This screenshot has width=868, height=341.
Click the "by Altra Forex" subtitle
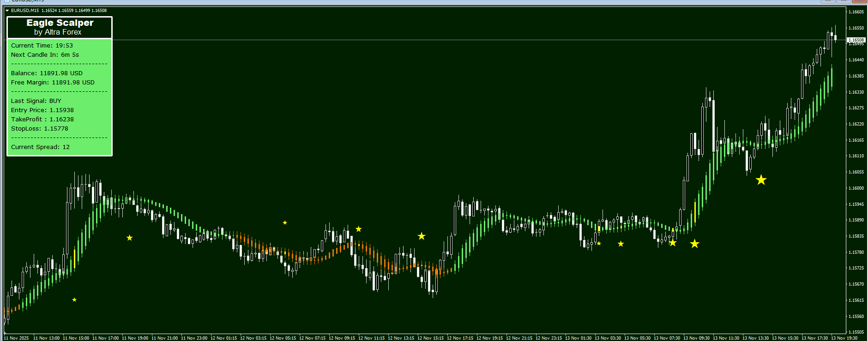[58, 32]
